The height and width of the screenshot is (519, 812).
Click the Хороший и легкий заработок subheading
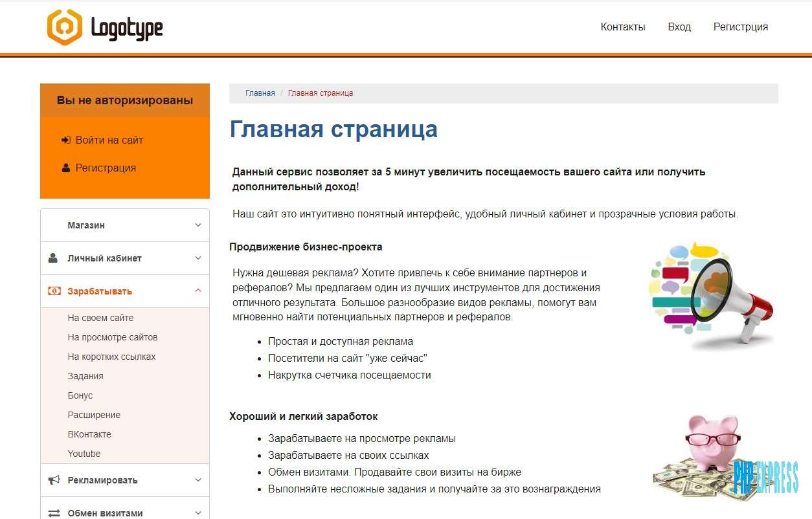click(304, 416)
